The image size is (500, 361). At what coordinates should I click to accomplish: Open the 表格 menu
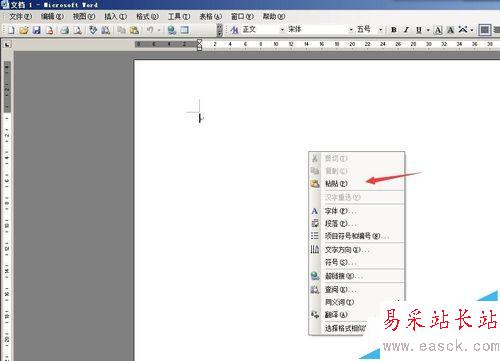(210, 16)
